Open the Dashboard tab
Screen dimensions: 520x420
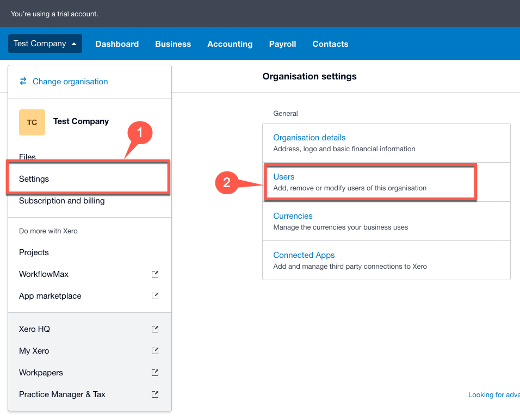[117, 44]
